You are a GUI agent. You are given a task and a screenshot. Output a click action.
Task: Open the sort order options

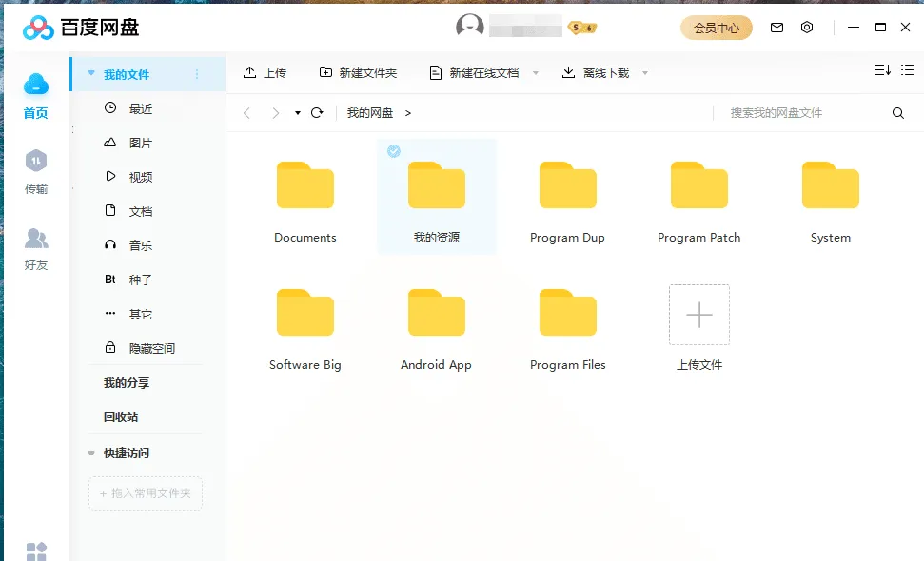coord(880,70)
